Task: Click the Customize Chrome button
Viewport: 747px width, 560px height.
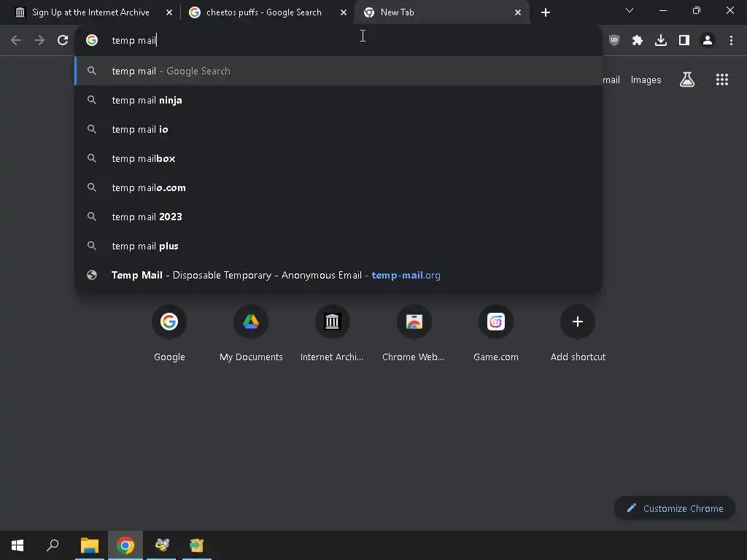Action: click(x=675, y=508)
